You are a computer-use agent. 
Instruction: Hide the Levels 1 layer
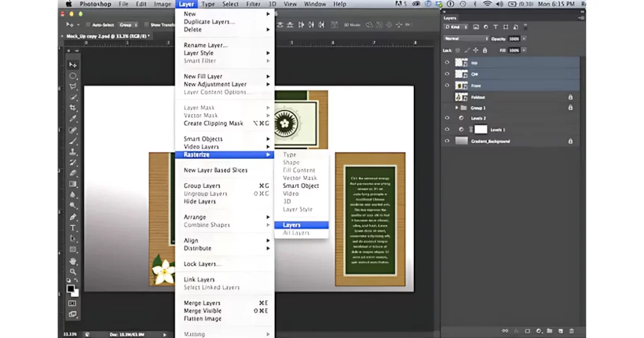[447, 129]
